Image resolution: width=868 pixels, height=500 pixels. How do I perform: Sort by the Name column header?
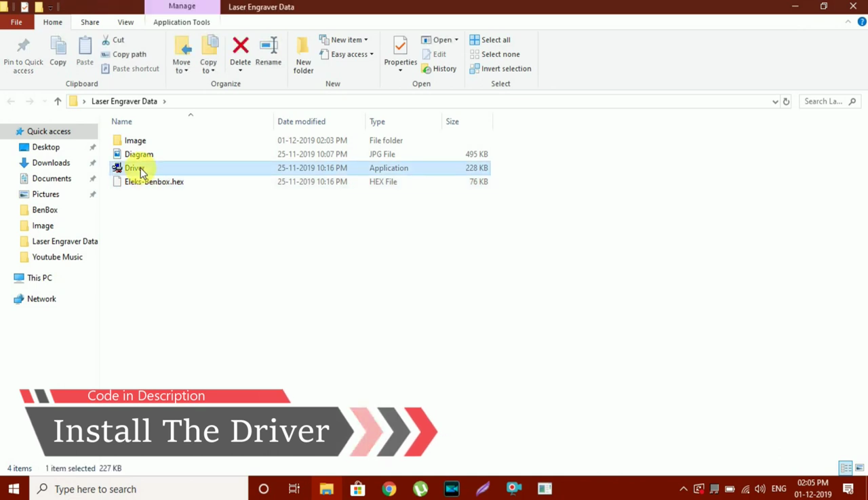click(x=191, y=121)
